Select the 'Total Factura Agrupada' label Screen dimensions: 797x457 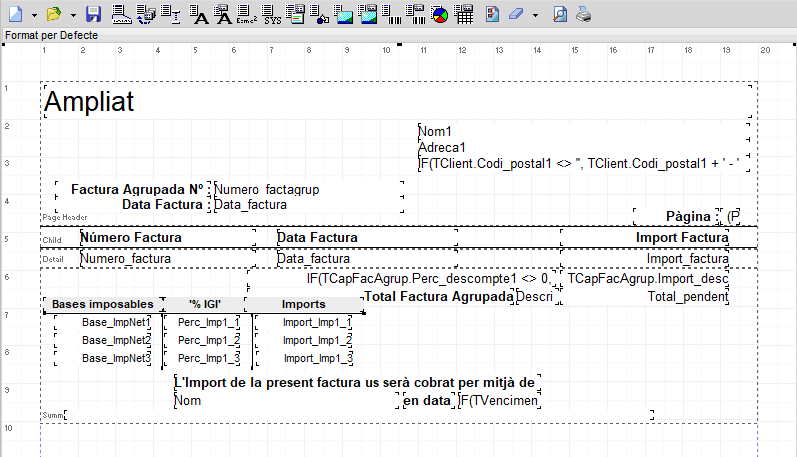pos(439,296)
